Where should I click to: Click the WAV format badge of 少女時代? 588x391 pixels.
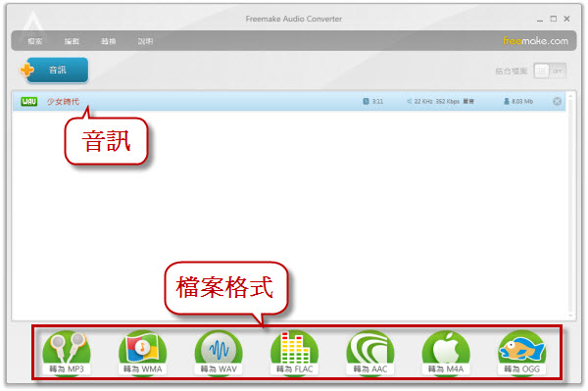coord(28,101)
